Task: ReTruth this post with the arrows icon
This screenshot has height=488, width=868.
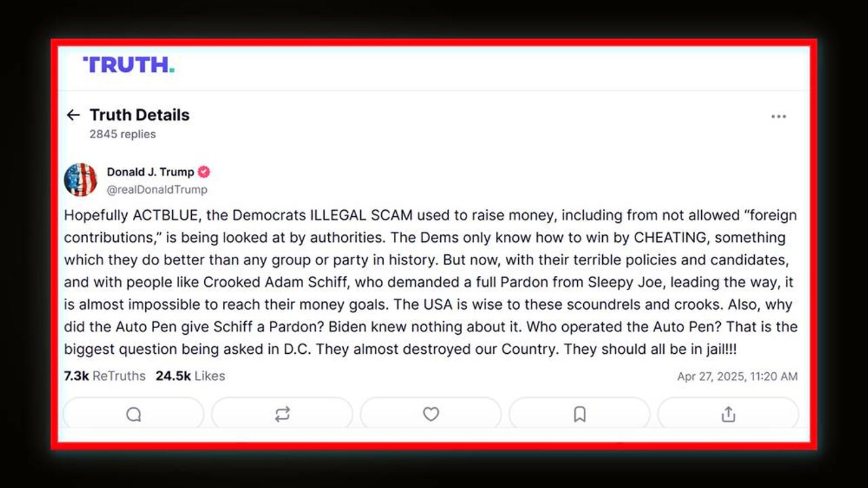Action: coord(282,414)
